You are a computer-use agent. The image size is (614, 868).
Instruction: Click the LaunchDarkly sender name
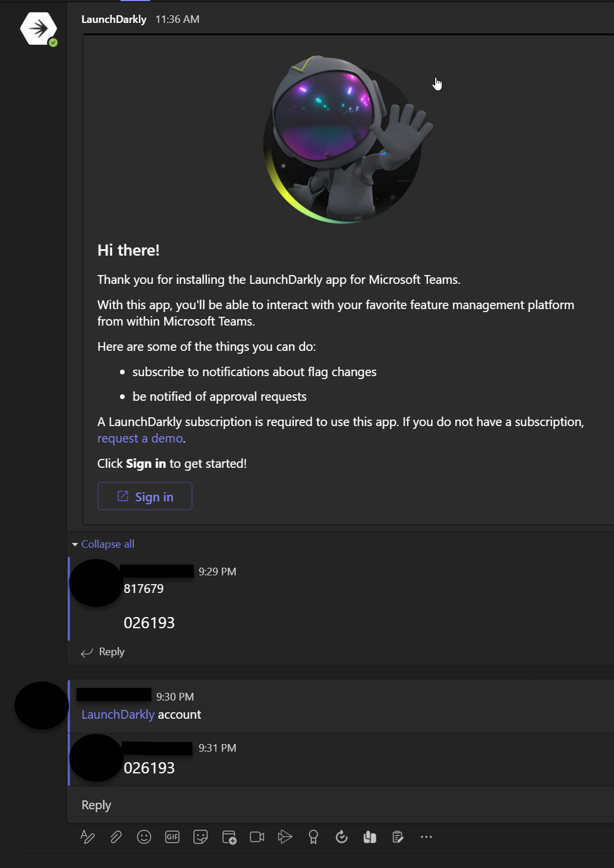tap(114, 19)
